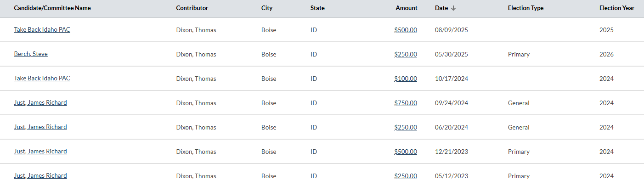Click the $100.00 contribution amount
Image resolution: width=644 pixels, height=186 pixels.
click(x=406, y=79)
